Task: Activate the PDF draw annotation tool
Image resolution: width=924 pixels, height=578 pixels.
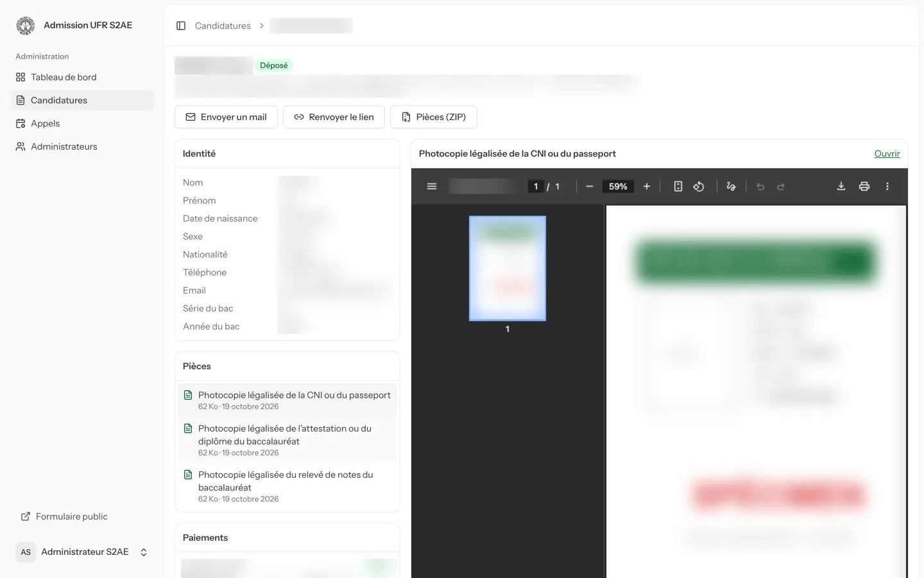Action: click(x=731, y=186)
